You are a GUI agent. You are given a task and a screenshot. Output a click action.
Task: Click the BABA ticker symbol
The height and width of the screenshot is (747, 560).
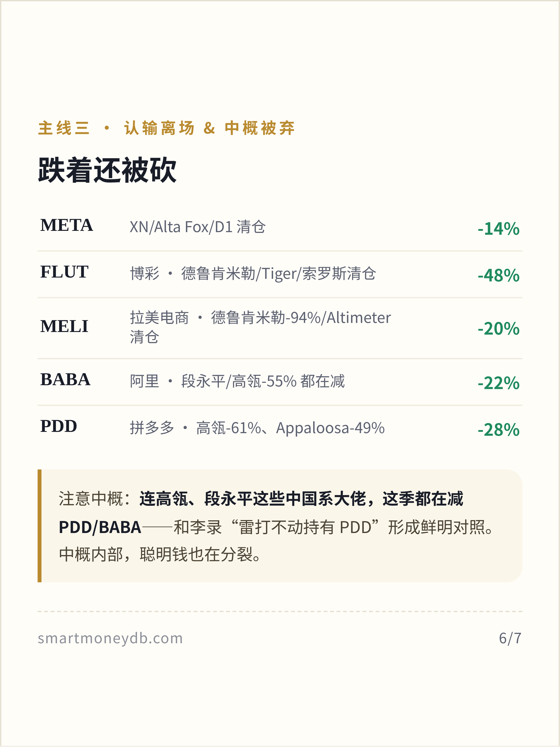point(65,379)
